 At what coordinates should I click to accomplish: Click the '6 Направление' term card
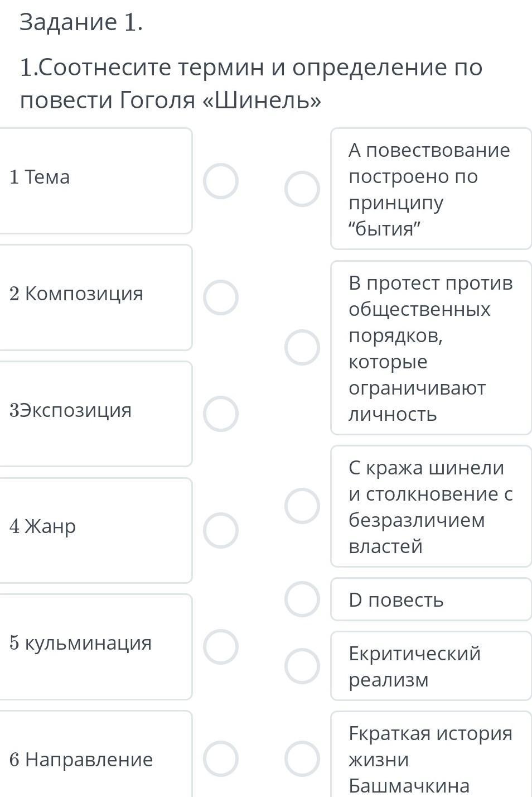pyautogui.click(x=95, y=759)
